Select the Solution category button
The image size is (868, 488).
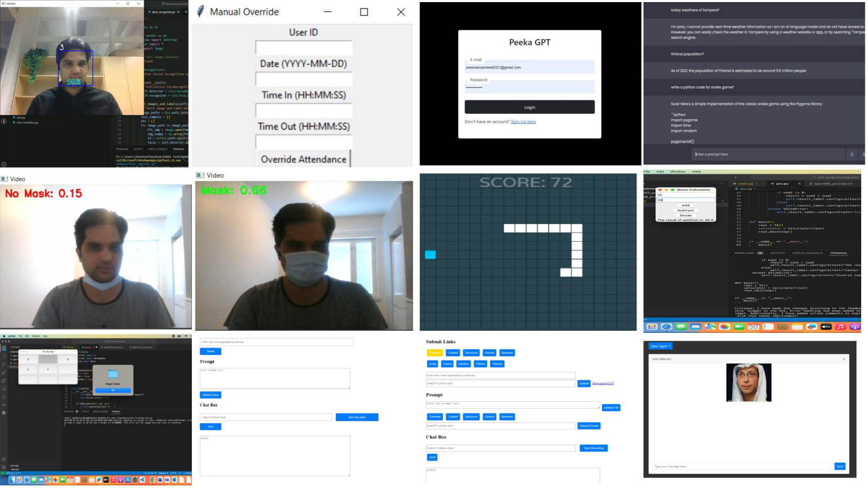click(x=464, y=364)
